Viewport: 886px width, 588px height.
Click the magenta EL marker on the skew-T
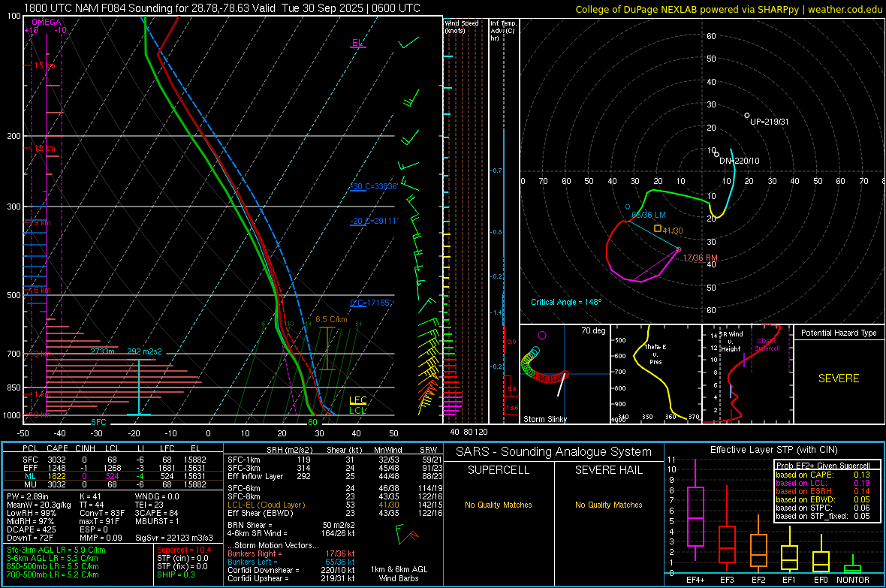(357, 43)
